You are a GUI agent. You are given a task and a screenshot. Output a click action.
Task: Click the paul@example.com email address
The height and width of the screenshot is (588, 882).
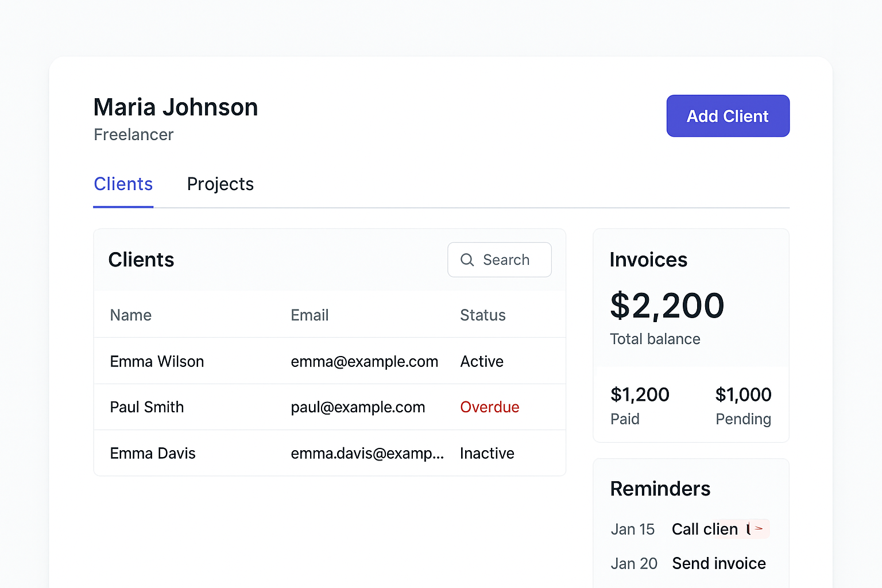click(x=358, y=407)
